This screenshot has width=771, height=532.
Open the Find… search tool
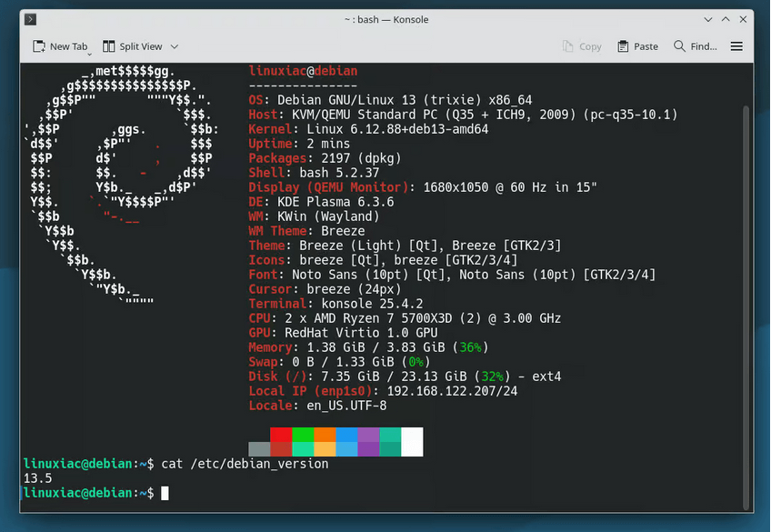tap(695, 46)
